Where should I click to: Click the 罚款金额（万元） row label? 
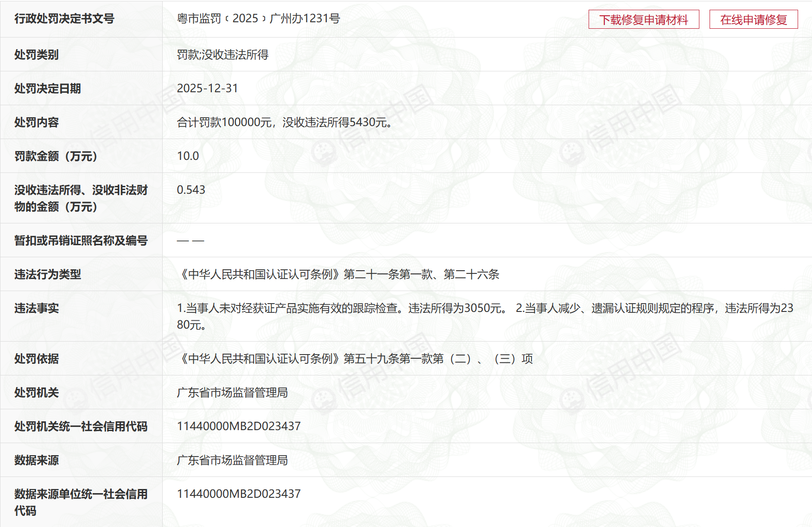(56, 156)
